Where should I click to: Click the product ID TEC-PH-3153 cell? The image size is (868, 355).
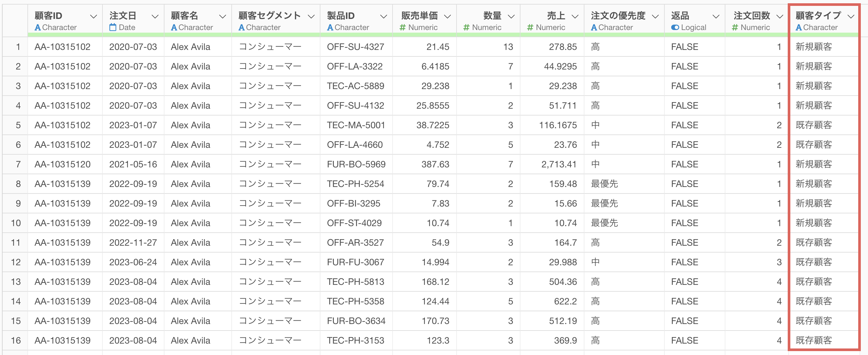pos(355,341)
